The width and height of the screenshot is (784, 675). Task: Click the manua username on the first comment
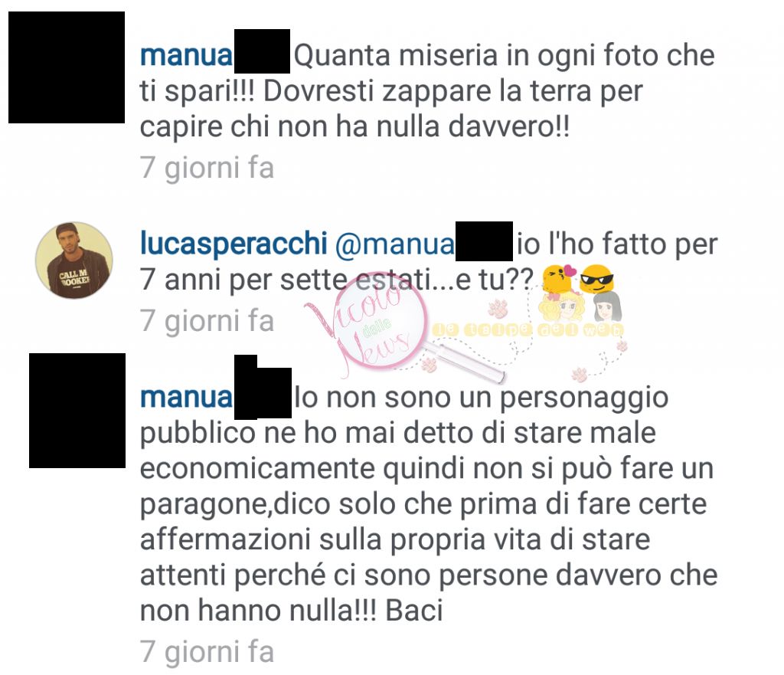[187, 55]
